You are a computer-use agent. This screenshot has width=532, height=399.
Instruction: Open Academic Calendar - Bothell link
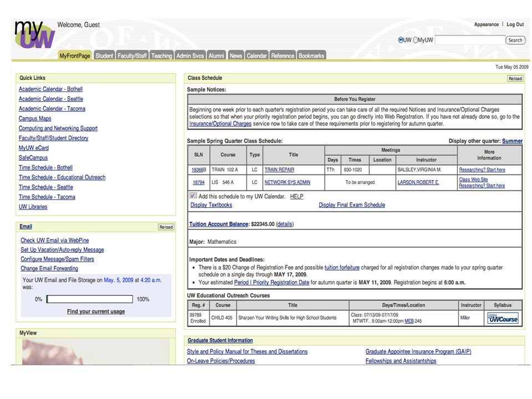click(x=50, y=89)
